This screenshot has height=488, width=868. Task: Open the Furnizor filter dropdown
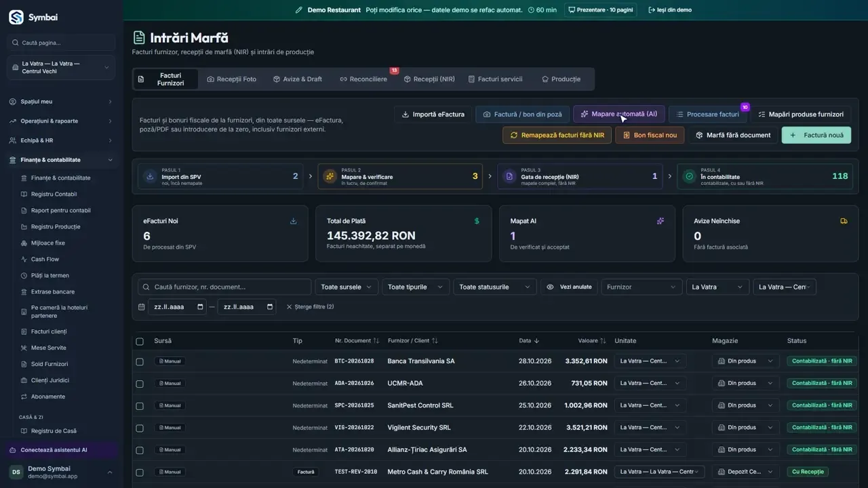[x=642, y=287]
